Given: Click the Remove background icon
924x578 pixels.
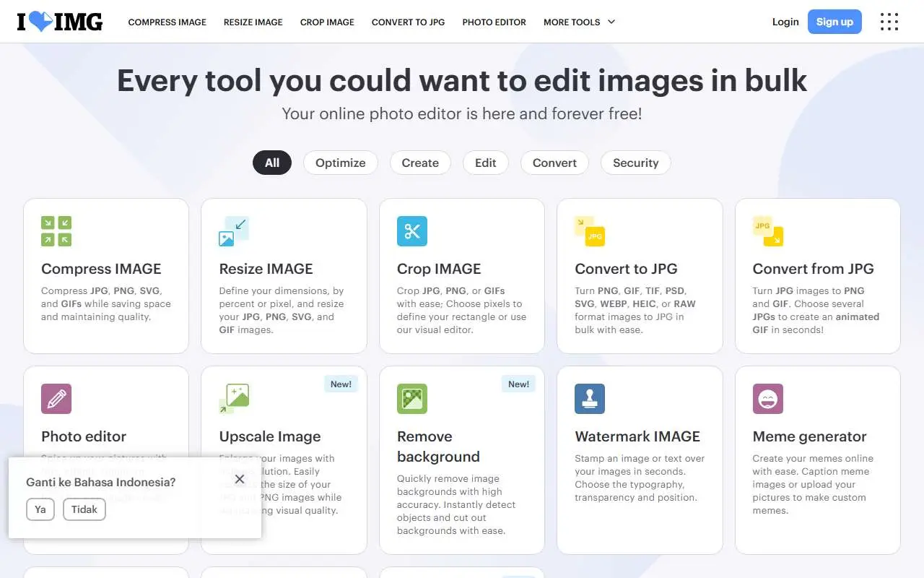Looking at the screenshot, I should point(412,399).
